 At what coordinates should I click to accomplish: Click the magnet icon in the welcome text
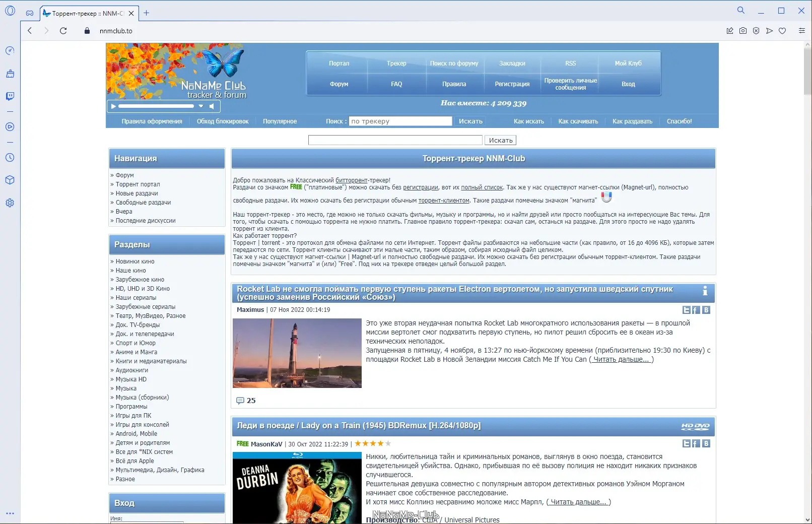(606, 197)
